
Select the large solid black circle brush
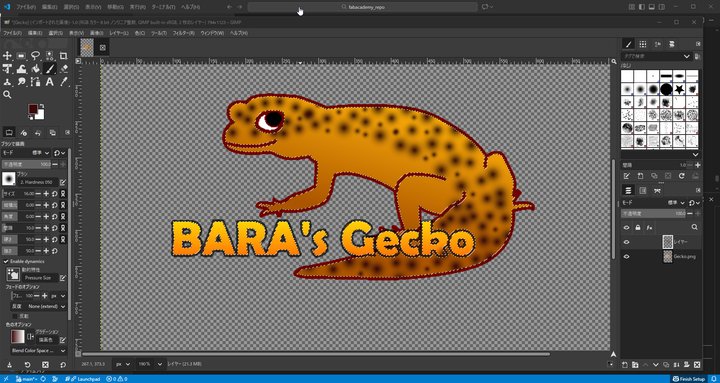pyautogui.click(x=666, y=89)
